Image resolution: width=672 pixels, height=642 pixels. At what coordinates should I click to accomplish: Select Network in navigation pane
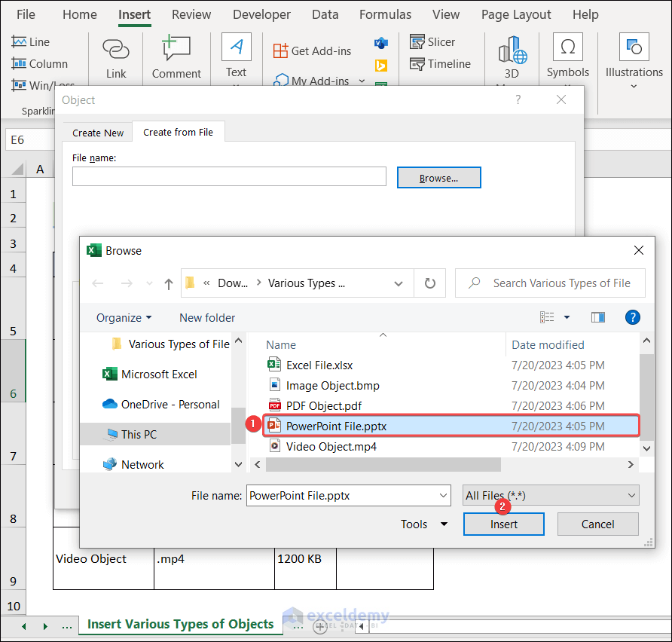click(133, 465)
